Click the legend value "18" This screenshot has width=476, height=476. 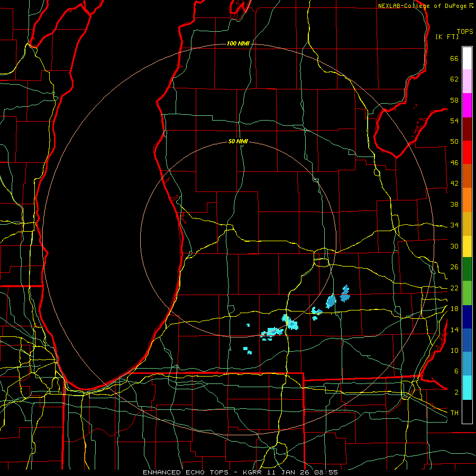[454, 309]
